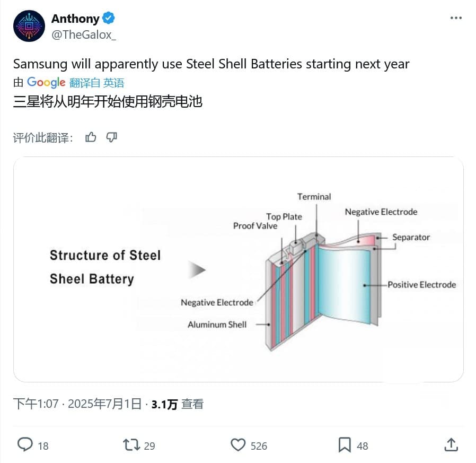Like the tweet with heart icon
Screen dimensions: 476x463
click(239, 444)
